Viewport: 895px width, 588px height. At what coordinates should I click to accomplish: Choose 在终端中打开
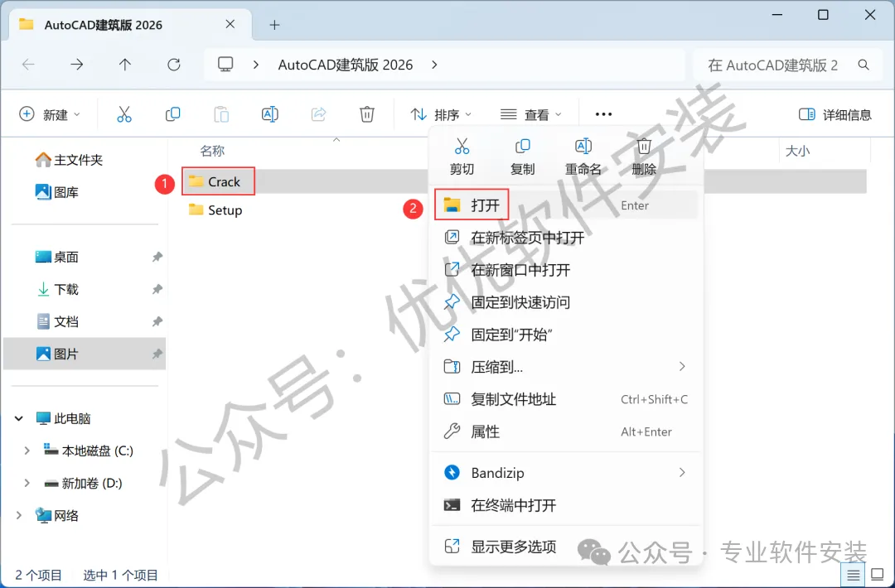(x=566, y=505)
